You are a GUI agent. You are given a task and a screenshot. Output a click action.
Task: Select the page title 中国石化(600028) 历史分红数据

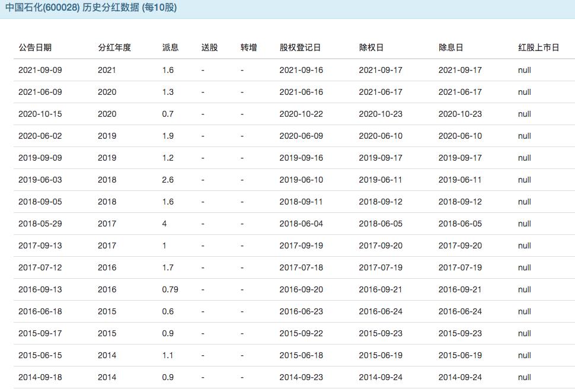(72, 7)
